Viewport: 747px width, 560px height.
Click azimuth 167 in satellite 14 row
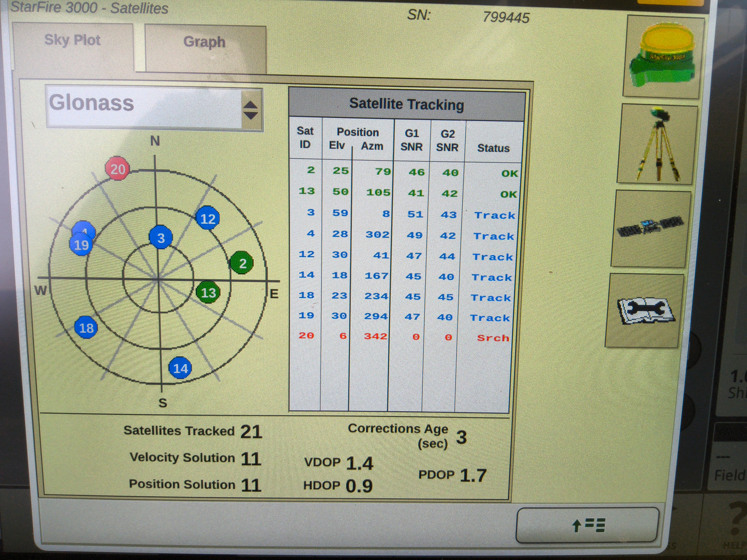[x=376, y=276]
